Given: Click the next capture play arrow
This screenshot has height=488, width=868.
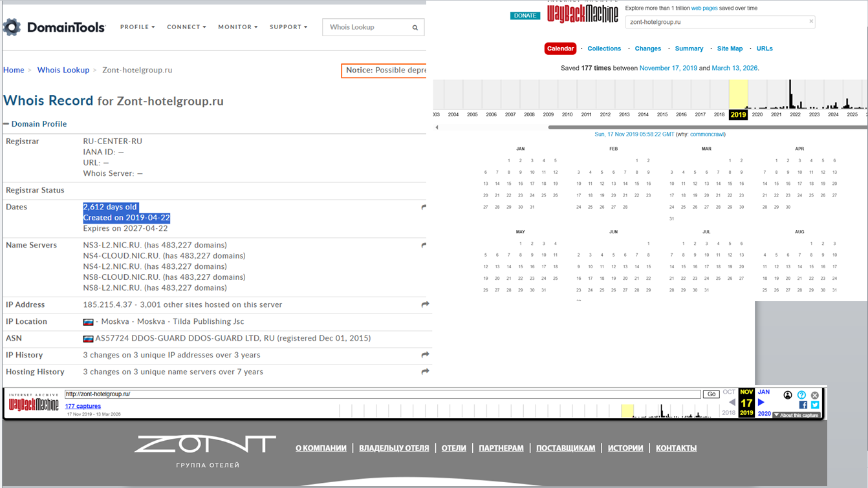Looking at the screenshot, I should [761, 403].
